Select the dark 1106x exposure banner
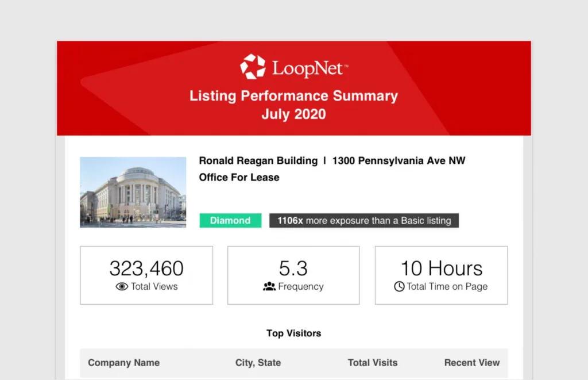Screen dimensions: 588x380 click(x=363, y=220)
